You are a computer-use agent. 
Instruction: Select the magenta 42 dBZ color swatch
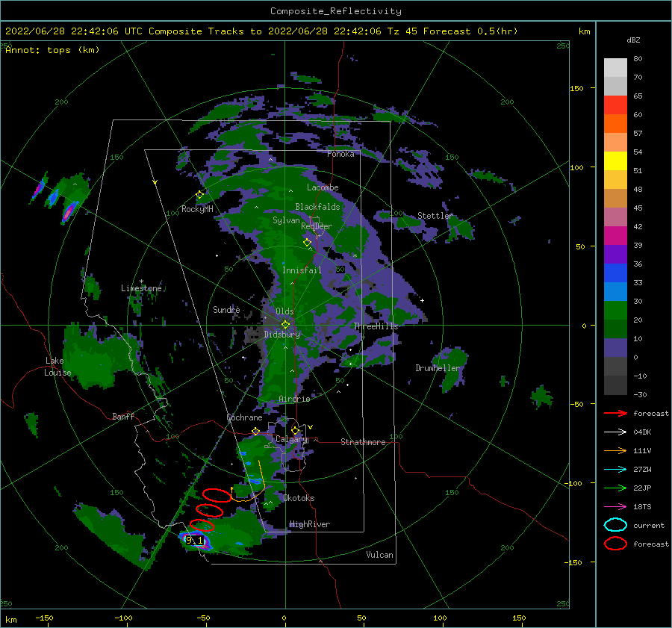tap(615, 235)
